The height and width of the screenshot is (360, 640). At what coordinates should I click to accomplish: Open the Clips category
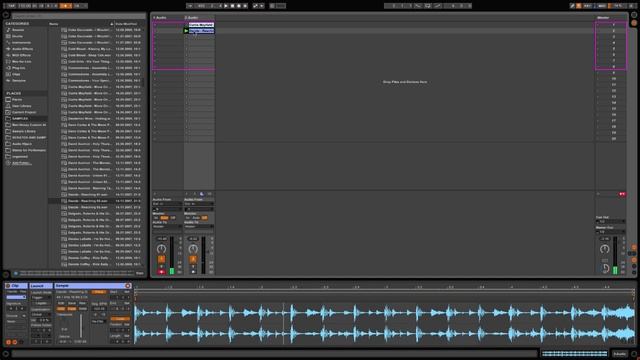point(16,74)
